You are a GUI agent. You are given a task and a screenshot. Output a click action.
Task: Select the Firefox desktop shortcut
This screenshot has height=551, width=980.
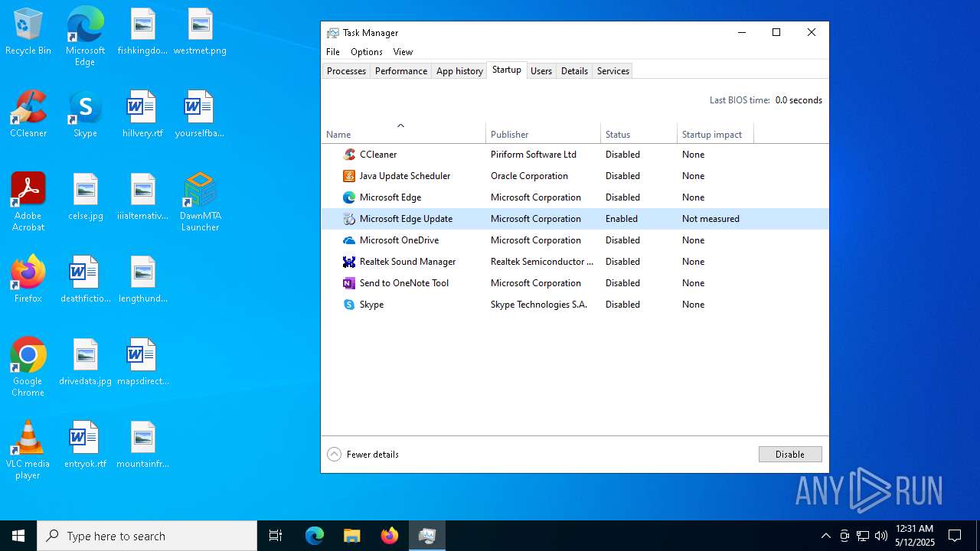28,279
